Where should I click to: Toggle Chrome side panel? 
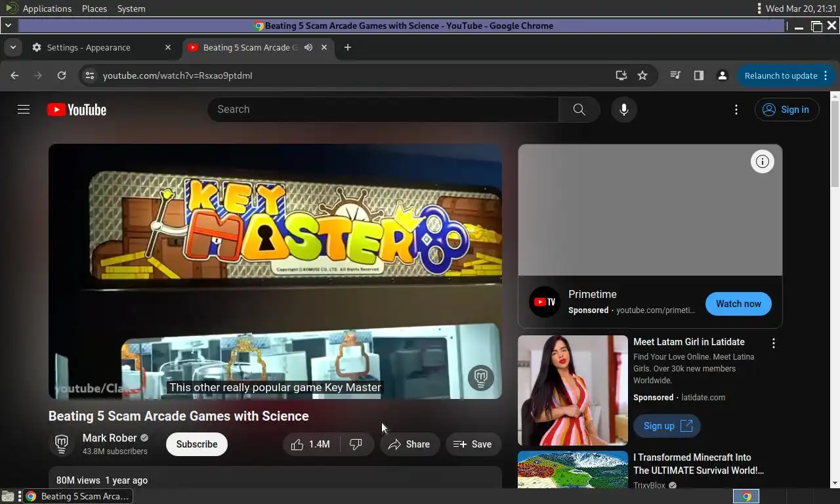pos(699,75)
